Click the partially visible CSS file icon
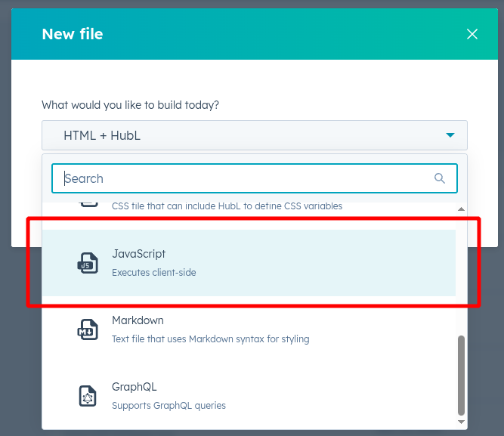The width and height of the screenshot is (504, 436). tap(88, 203)
